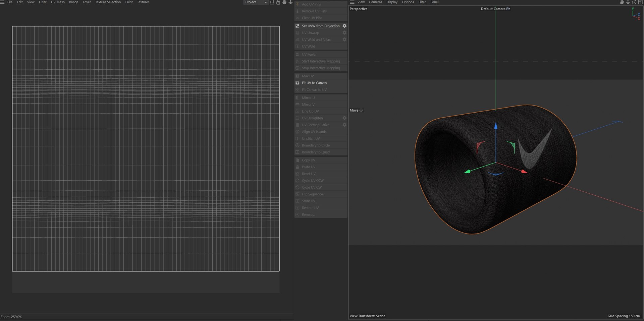
Task: Open UV Unwrap settings gear
Action: click(344, 33)
